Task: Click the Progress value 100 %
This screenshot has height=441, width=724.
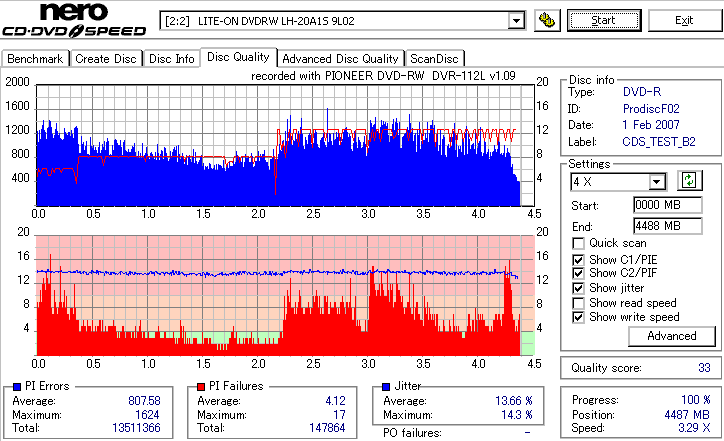Action: click(696, 400)
